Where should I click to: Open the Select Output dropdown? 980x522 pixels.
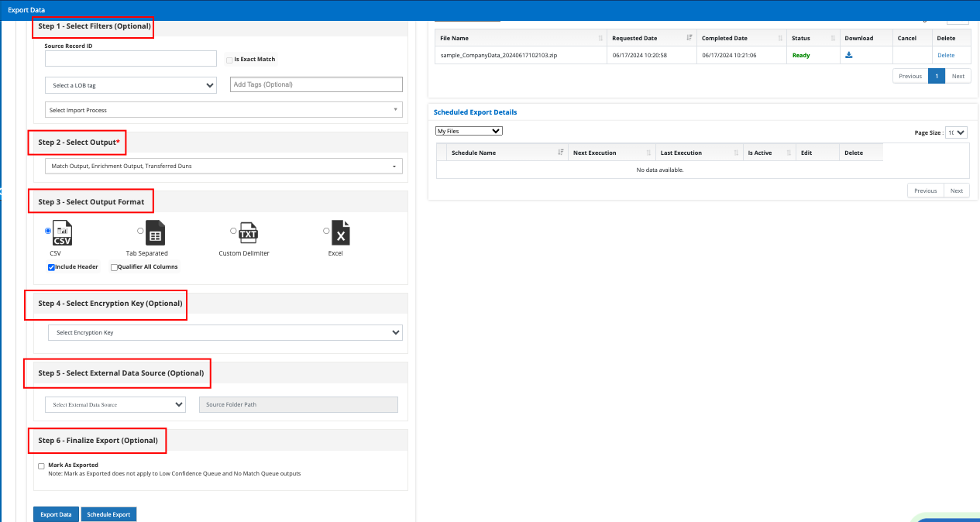click(224, 166)
